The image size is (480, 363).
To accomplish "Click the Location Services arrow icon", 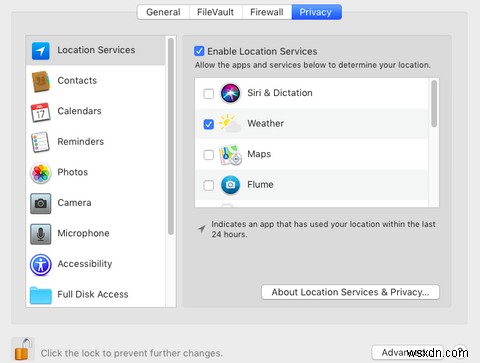I will coord(41,51).
